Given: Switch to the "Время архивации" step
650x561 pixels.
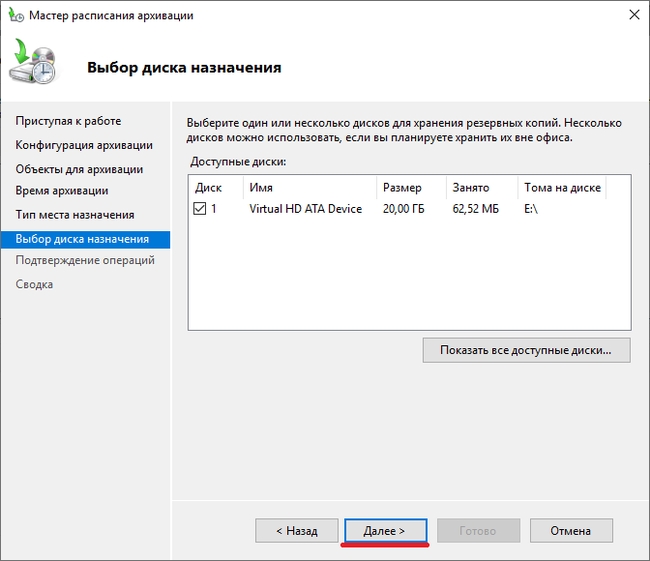Looking at the screenshot, I should [x=62, y=190].
